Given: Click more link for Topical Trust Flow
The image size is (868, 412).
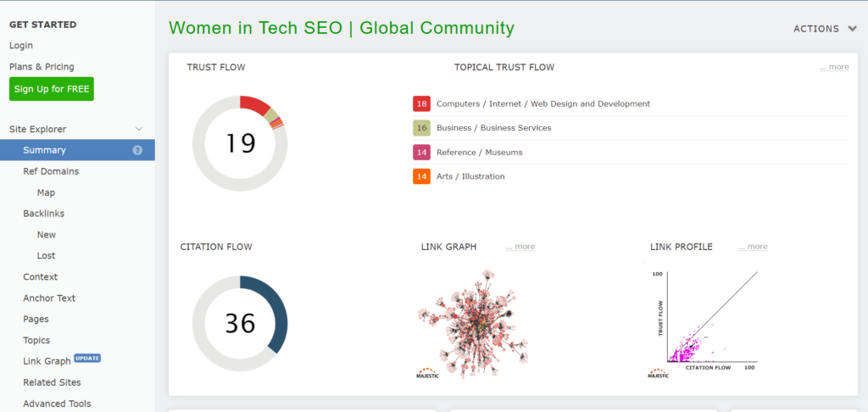Looking at the screenshot, I should [834, 67].
